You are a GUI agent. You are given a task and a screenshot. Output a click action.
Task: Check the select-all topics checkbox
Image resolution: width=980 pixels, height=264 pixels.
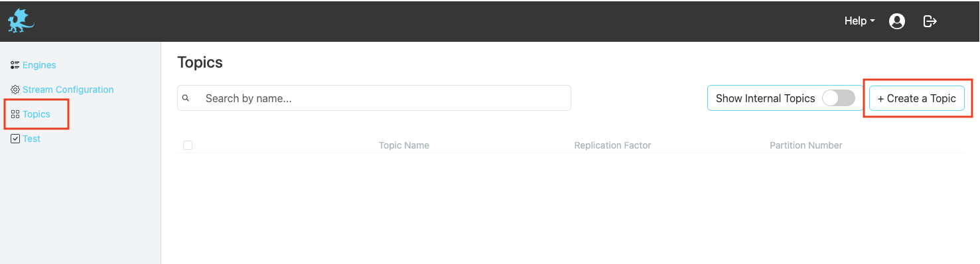pyautogui.click(x=188, y=145)
